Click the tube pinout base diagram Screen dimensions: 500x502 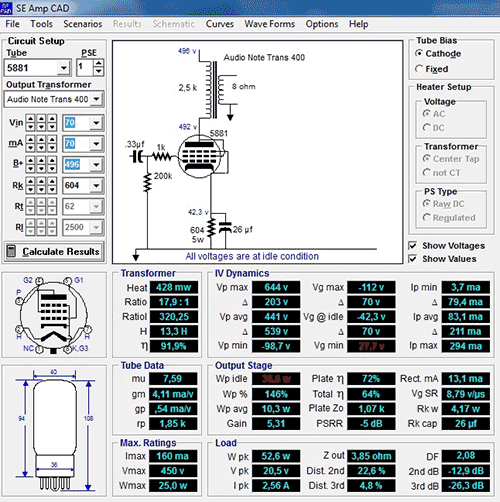click(x=53, y=315)
